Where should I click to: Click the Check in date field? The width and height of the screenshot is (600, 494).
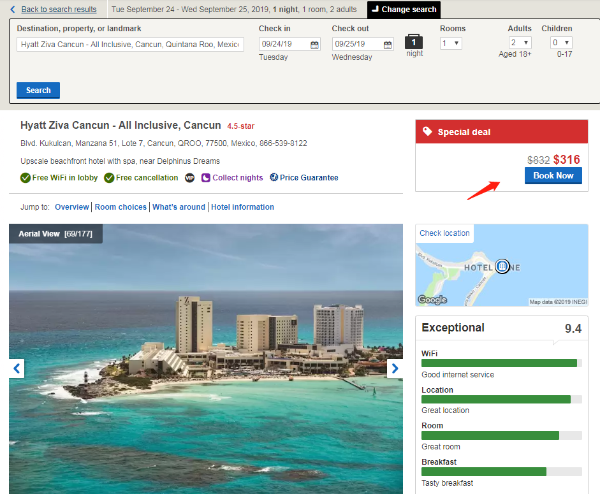tap(290, 44)
